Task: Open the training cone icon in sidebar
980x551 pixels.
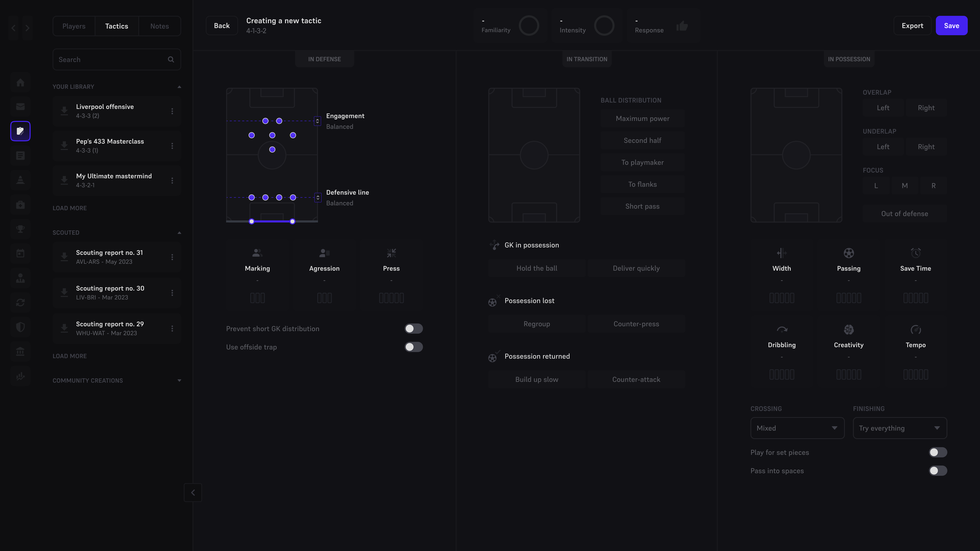Action: click(x=20, y=180)
